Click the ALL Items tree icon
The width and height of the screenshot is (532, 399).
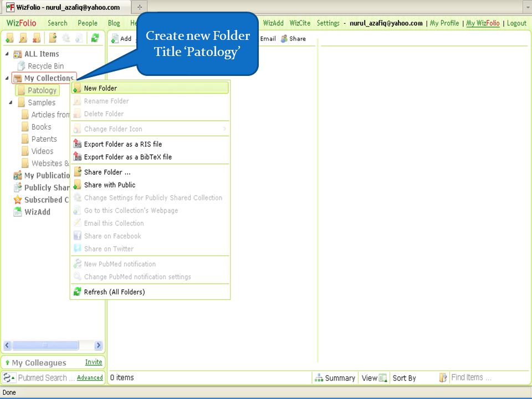17,54
